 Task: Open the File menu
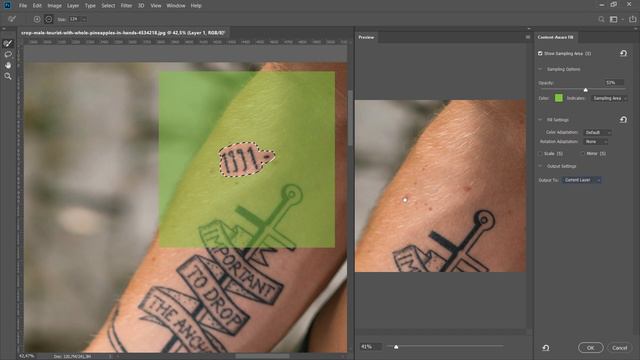(23, 6)
